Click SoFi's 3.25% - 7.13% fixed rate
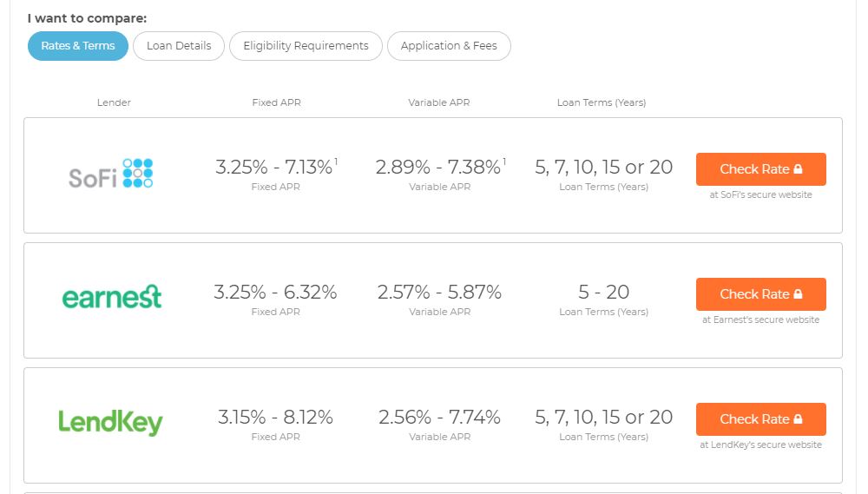 pos(274,167)
